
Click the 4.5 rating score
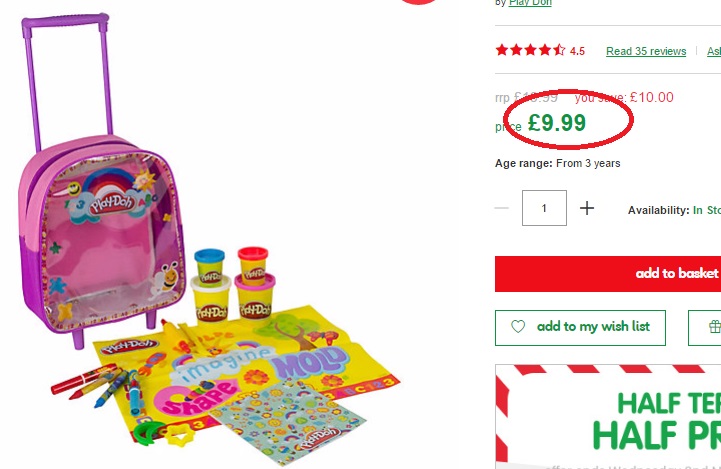[577, 51]
